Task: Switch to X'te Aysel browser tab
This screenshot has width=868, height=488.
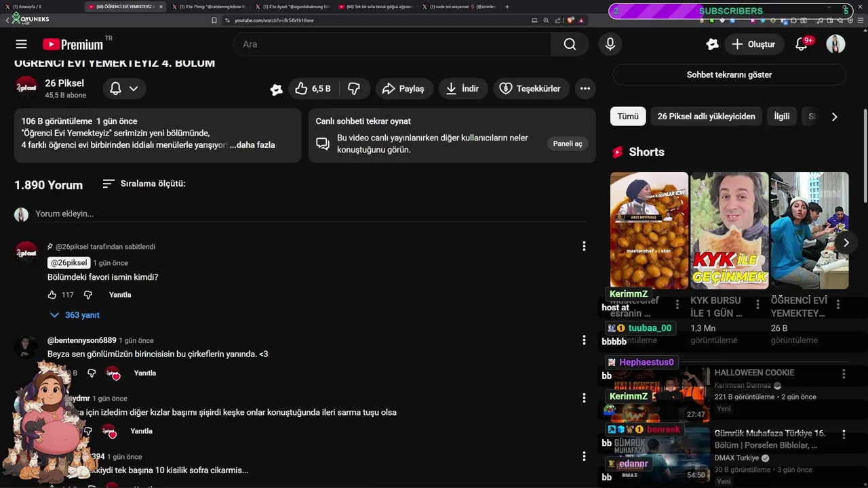Action: pos(292,7)
